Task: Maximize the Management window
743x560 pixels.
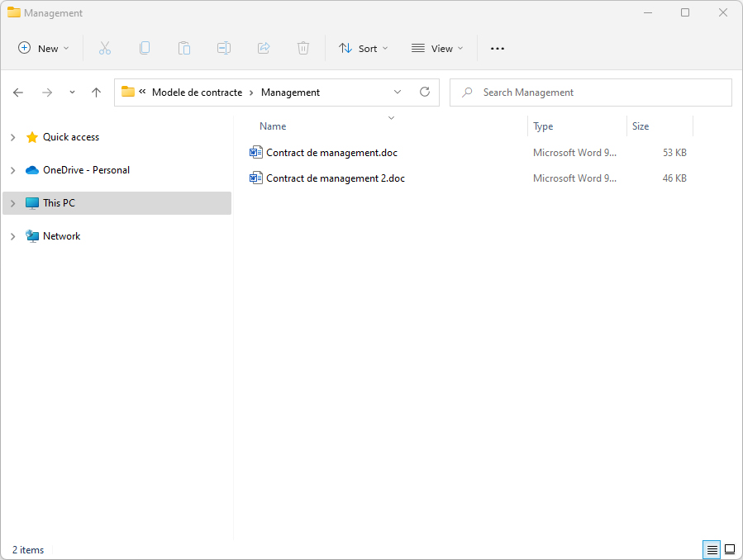Action: point(685,12)
